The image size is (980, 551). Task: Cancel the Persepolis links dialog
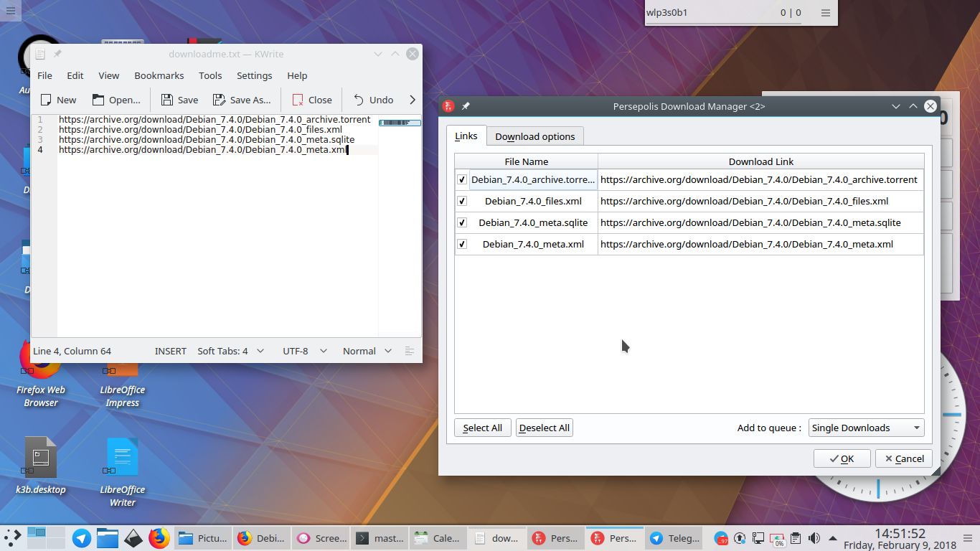tap(904, 458)
